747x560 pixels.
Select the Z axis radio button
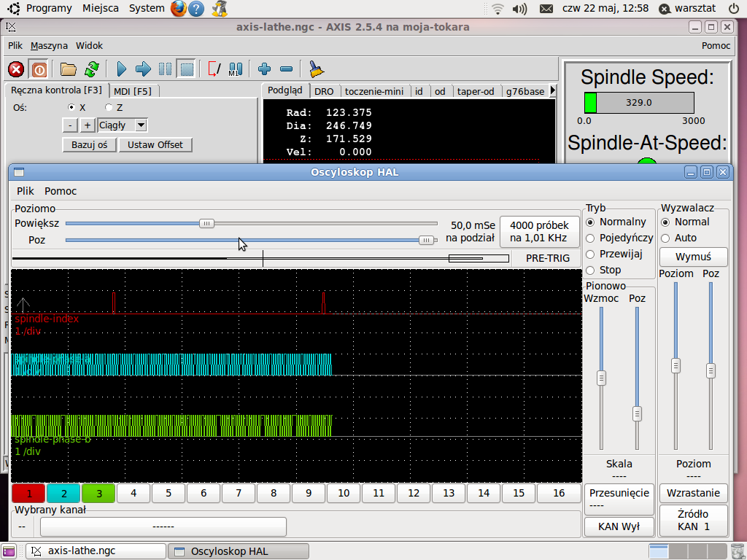tap(109, 108)
